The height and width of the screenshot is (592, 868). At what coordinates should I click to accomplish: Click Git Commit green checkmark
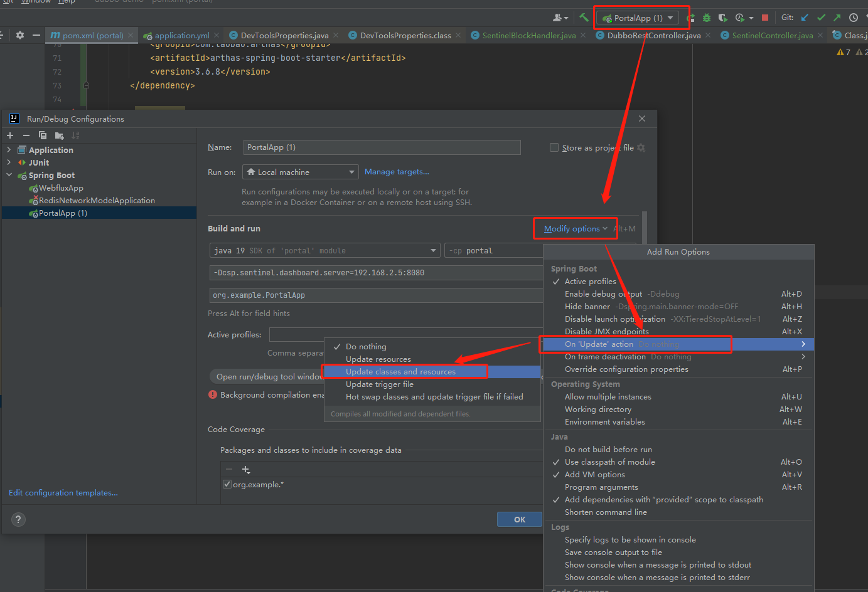821,18
